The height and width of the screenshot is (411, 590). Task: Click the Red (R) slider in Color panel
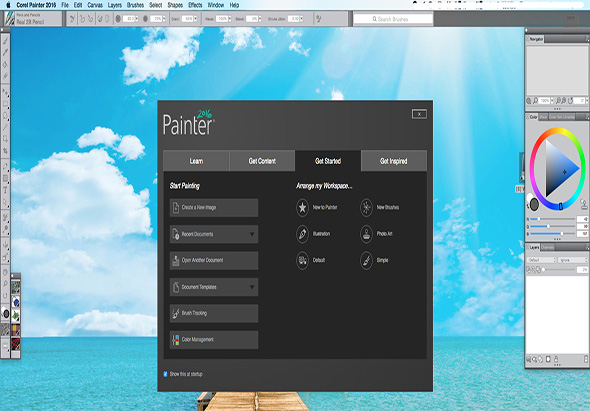tap(552, 219)
